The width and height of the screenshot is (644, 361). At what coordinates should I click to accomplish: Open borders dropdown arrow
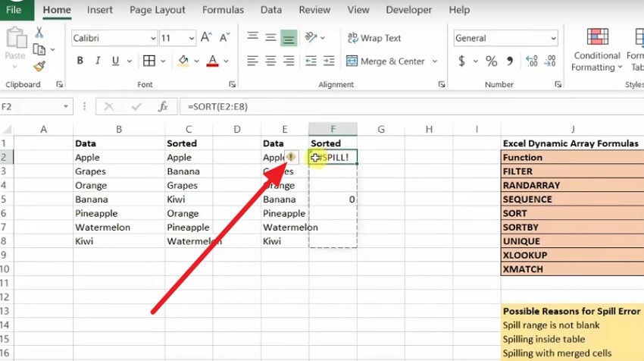click(163, 61)
